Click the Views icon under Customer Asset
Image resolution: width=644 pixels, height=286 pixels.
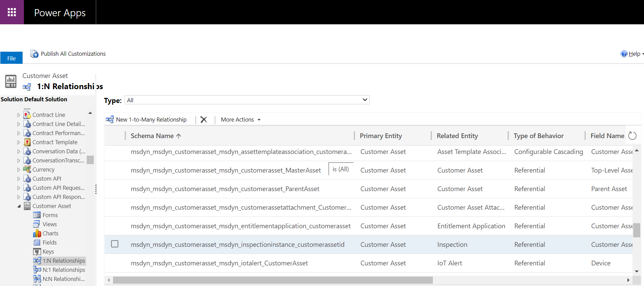pos(37,224)
